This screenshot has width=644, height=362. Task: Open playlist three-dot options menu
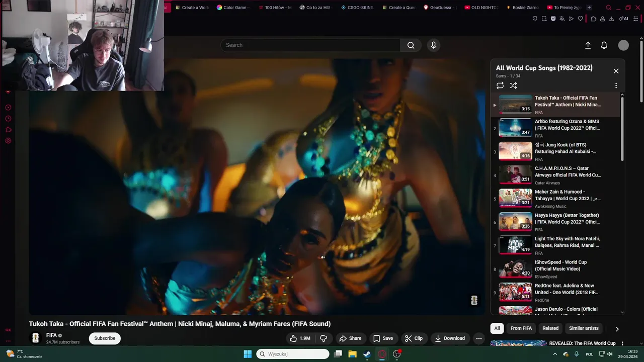pos(616,85)
